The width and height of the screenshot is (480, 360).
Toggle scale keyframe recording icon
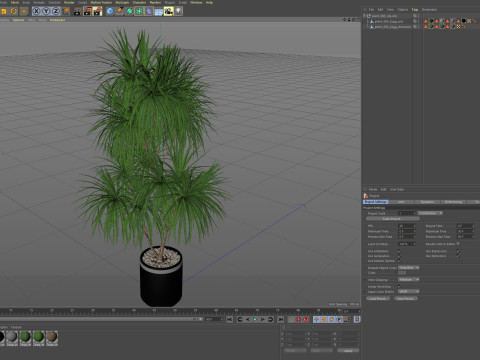[324, 319]
